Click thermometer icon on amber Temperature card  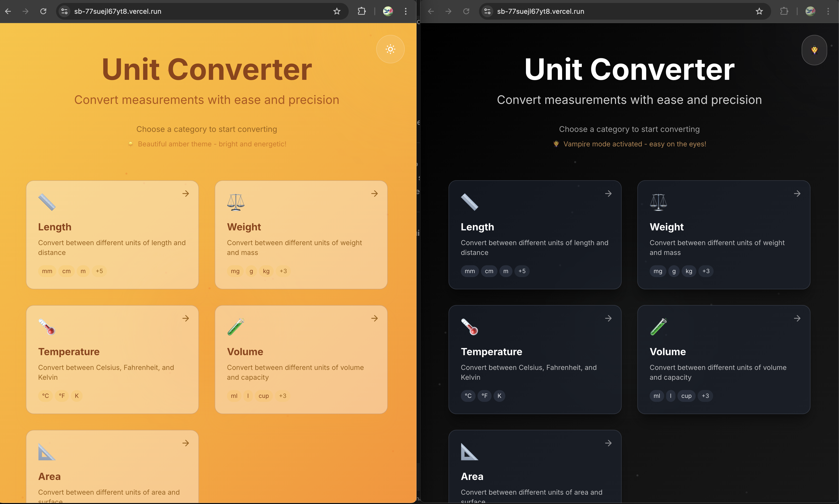[x=47, y=327]
